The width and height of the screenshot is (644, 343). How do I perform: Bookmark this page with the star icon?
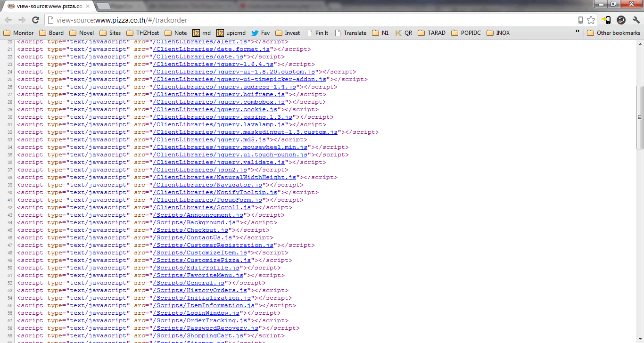point(591,20)
